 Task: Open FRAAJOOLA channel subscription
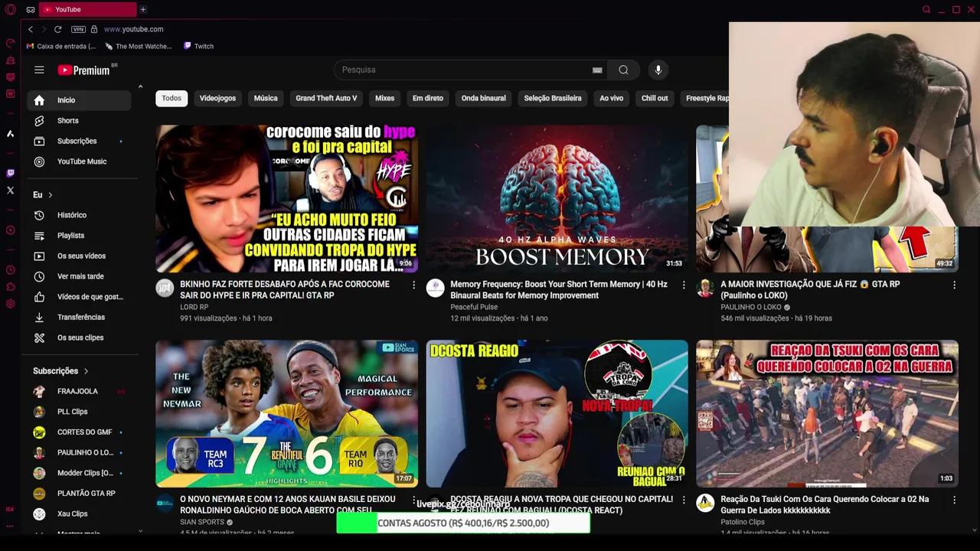point(79,391)
